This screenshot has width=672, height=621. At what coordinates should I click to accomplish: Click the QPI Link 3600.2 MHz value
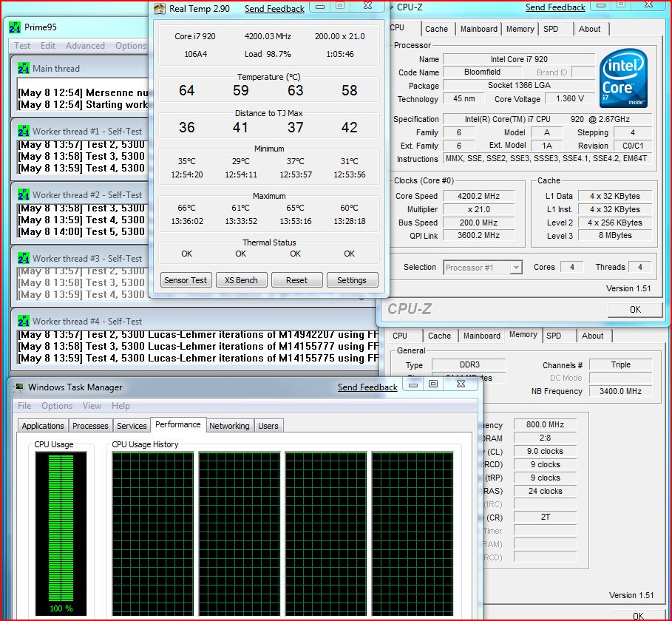point(479,235)
